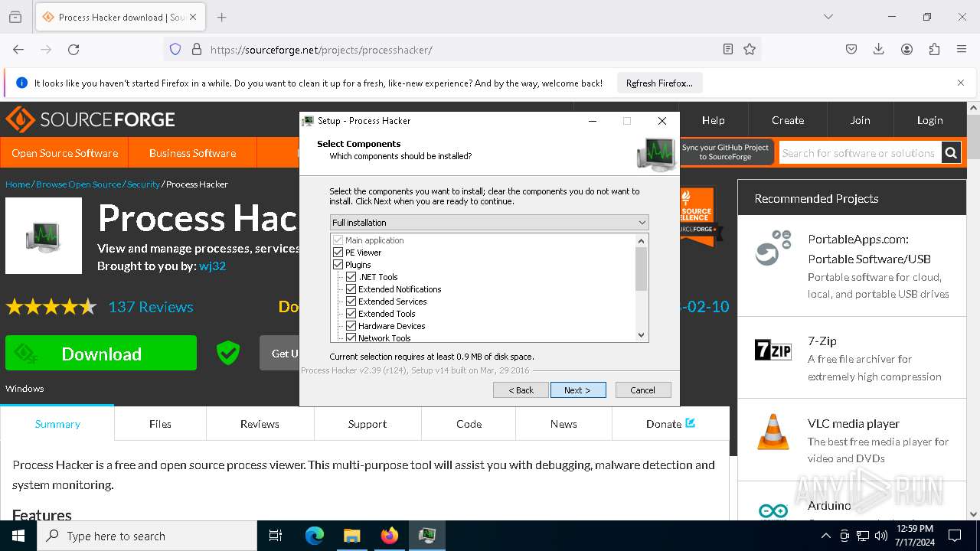Launch Microsoft Edge from taskbar

(x=315, y=536)
